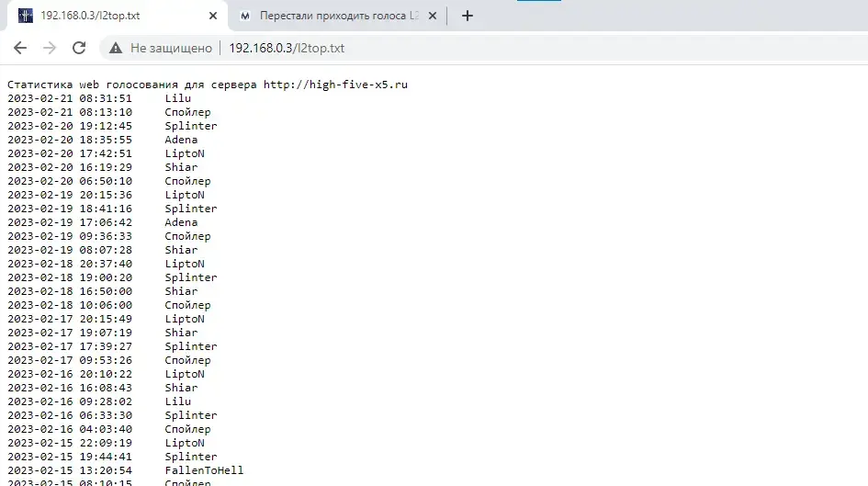Click timestamp 2023-02-17 19:07:19
The width and height of the screenshot is (868, 486).
[x=70, y=333]
